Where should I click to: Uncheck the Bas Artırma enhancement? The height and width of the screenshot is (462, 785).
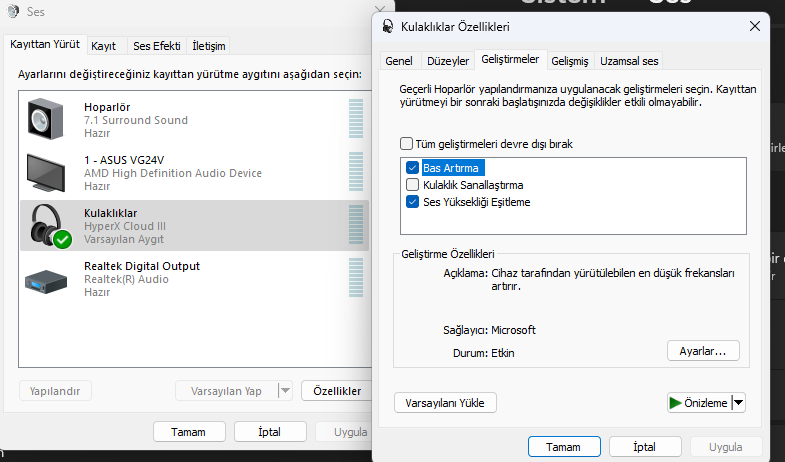point(413,168)
